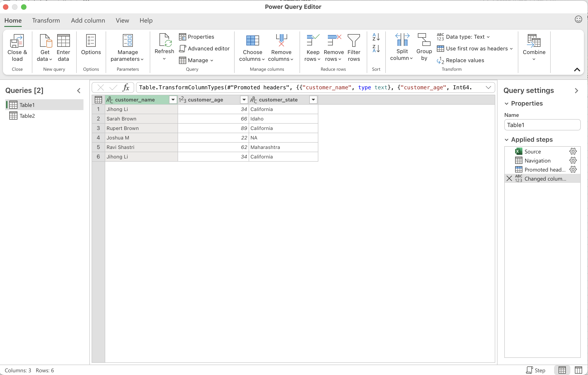
Task: Open the Add column tab
Action: click(88, 21)
